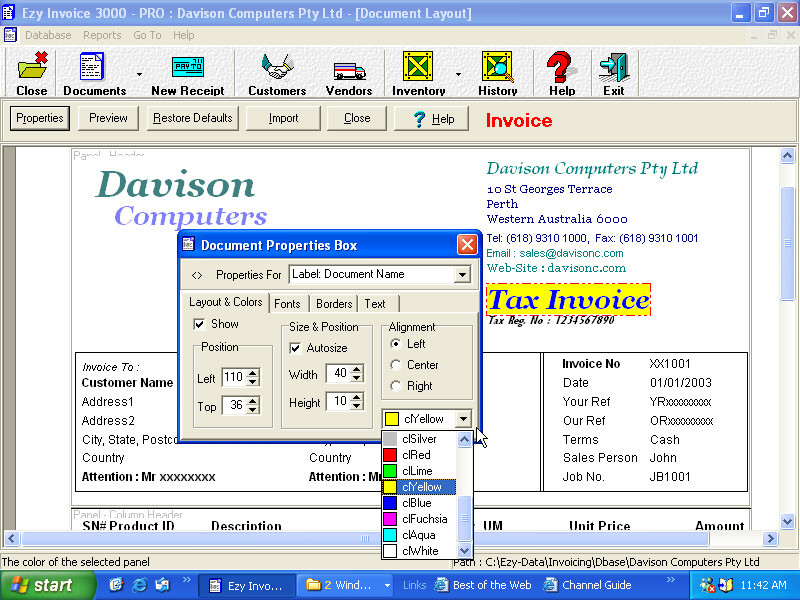Screen dimensions: 800x600
Task: Collapse the clYellow color dropdown arrow
Action: [x=463, y=419]
